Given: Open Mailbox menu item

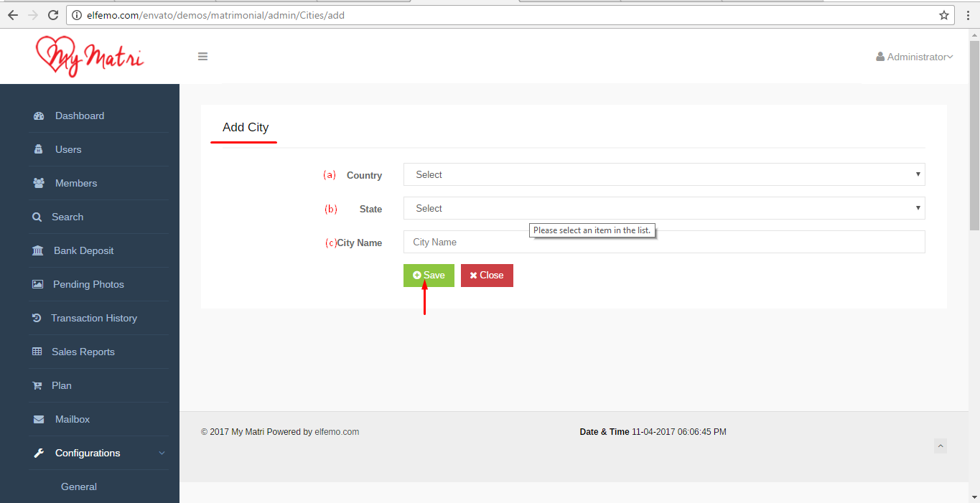Looking at the screenshot, I should pos(73,419).
